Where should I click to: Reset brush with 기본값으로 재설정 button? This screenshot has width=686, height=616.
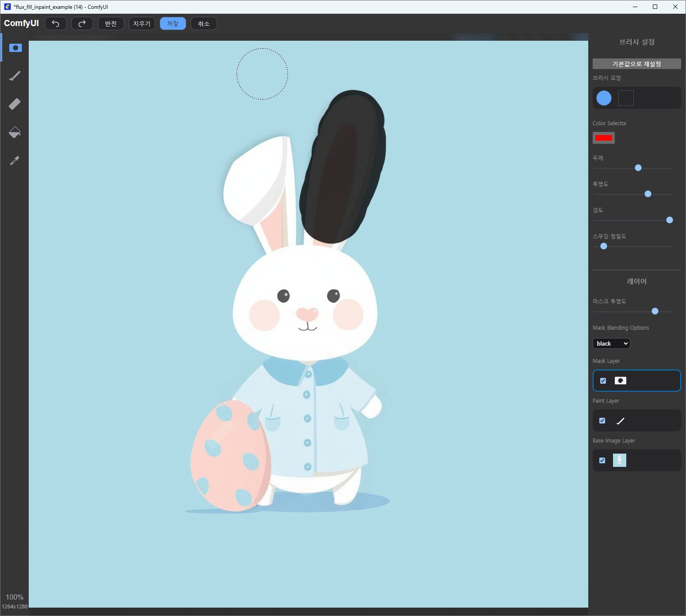click(636, 64)
